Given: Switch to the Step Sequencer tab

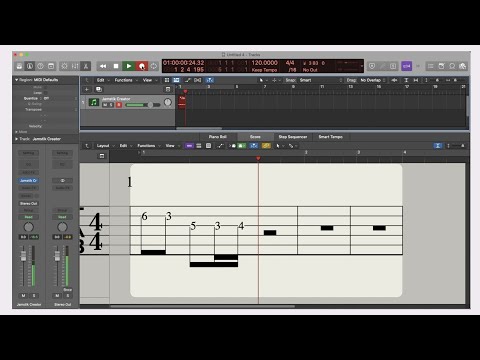Looking at the screenshot, I should (x=293, y=137).
